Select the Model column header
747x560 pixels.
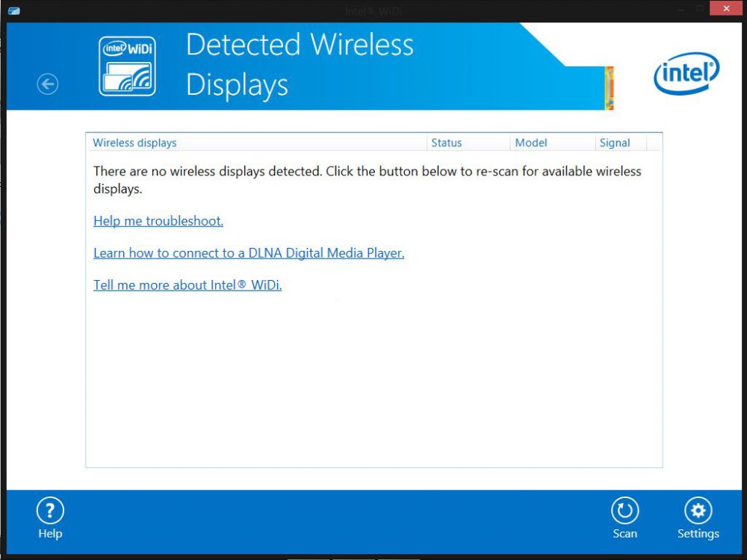coord(531,143)
